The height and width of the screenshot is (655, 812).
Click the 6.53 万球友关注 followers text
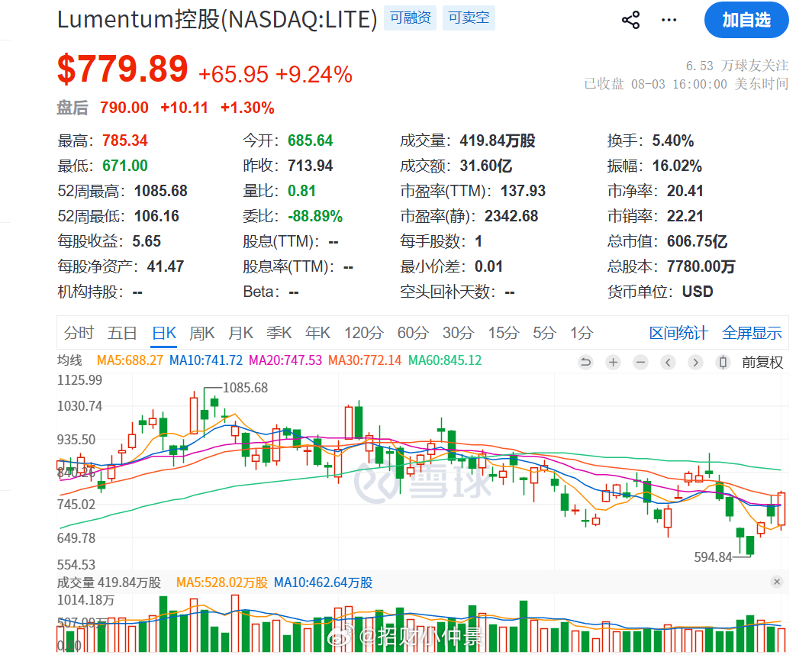(737, 66)
